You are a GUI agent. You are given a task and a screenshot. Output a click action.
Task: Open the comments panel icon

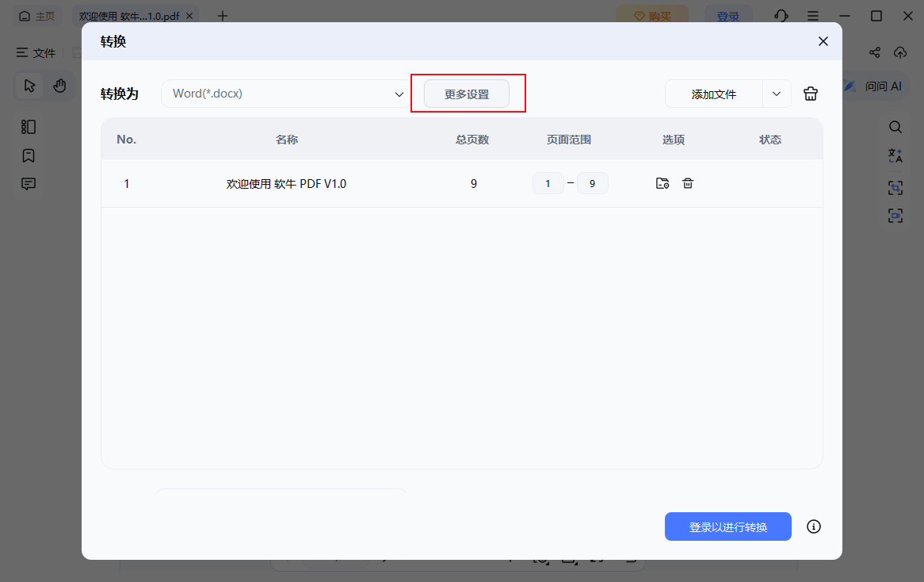[29, 184]
